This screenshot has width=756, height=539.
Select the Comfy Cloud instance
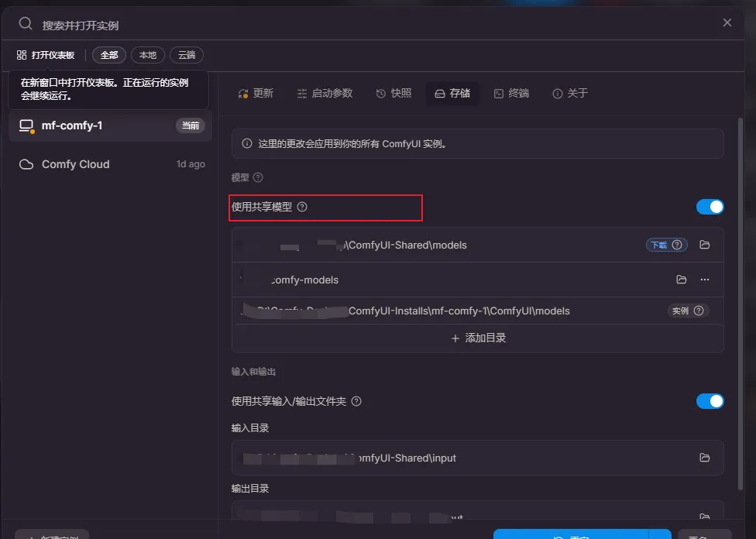111,164
